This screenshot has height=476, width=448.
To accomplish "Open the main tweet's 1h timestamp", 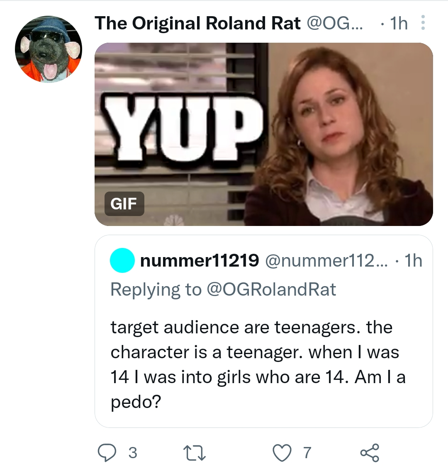I will click(x=399, y=23).
